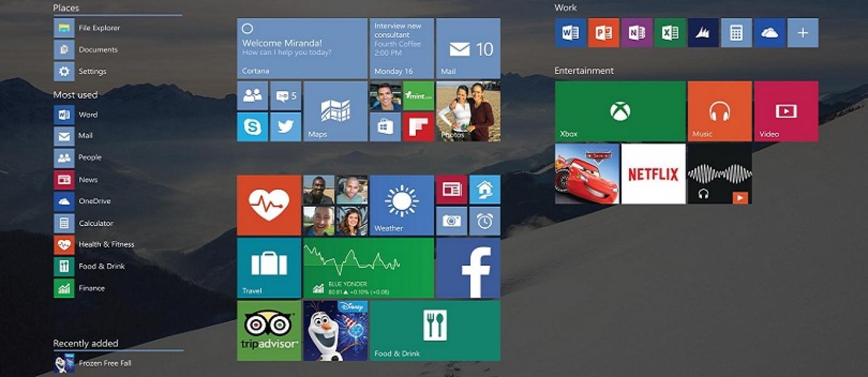The width and height of the screenshot is (868, 377).
Task: Open the calendar tile showing Monday 16
Action: click(x=402, y=48)
